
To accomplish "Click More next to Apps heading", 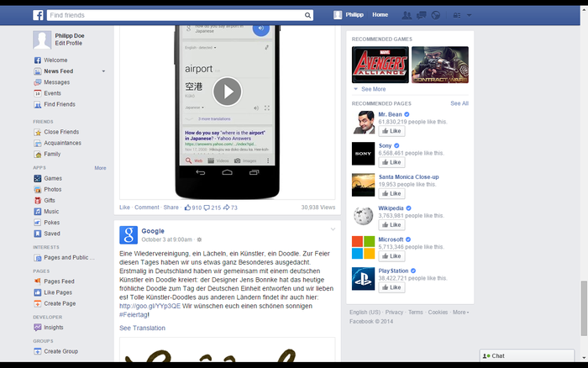I will [x=100, y=168].
